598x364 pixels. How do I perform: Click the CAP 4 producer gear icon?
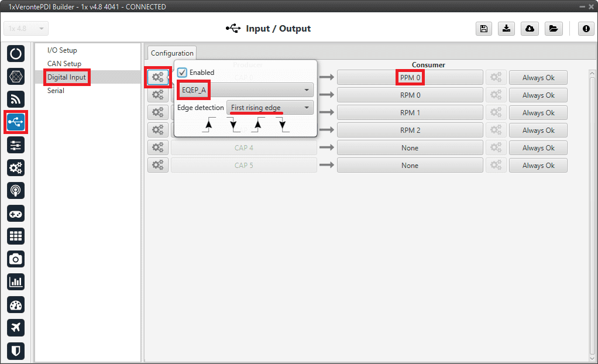[x=157, y=148]
